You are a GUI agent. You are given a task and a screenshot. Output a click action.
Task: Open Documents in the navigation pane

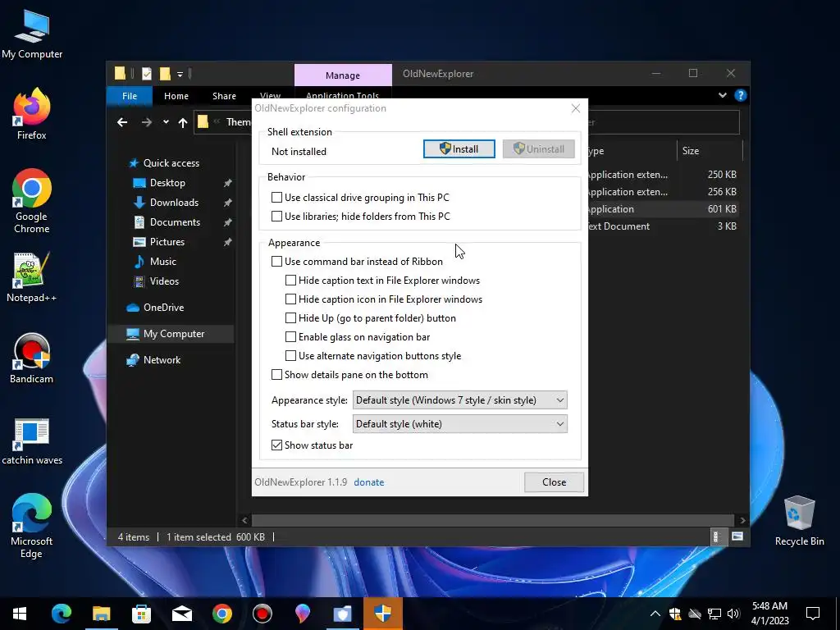[x=175, y=221]
